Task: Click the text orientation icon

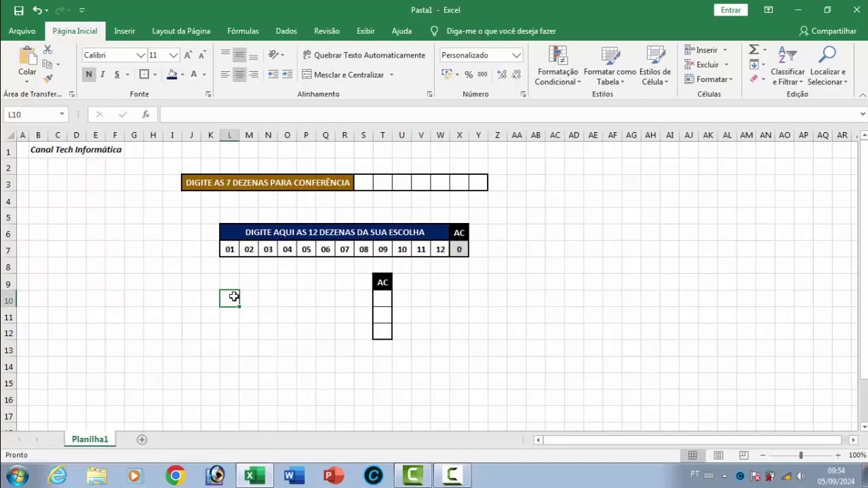Action: [273, 55]
